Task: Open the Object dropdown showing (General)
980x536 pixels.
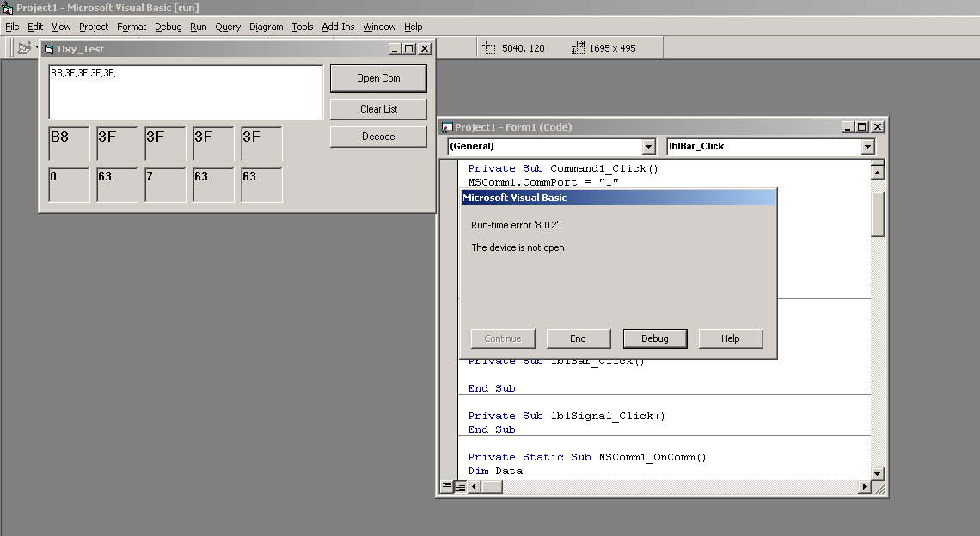Action: pyautogui.click(x=648, y=146)
